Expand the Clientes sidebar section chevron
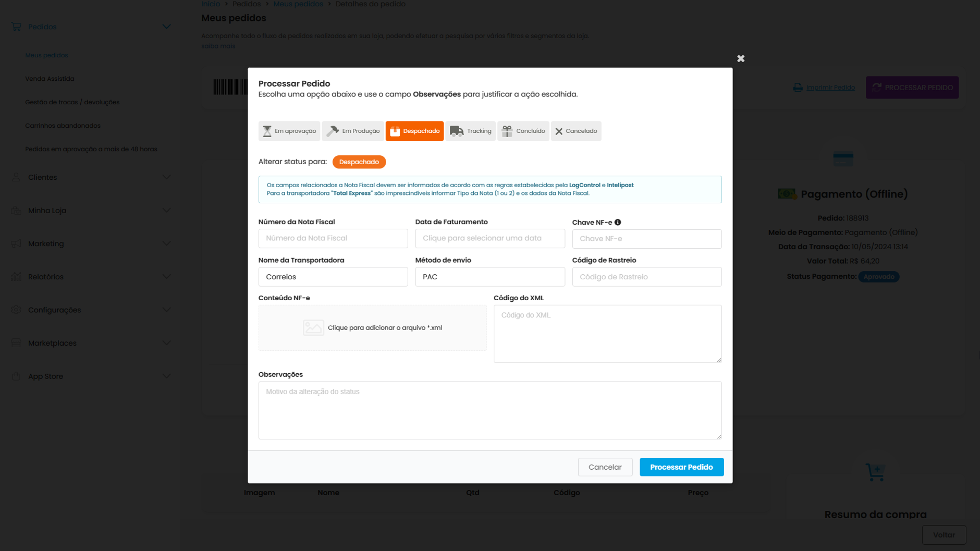 [x=167, y=177]
